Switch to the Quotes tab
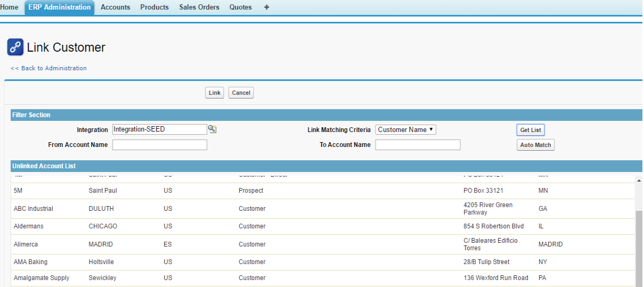 [x=241, y=7]
